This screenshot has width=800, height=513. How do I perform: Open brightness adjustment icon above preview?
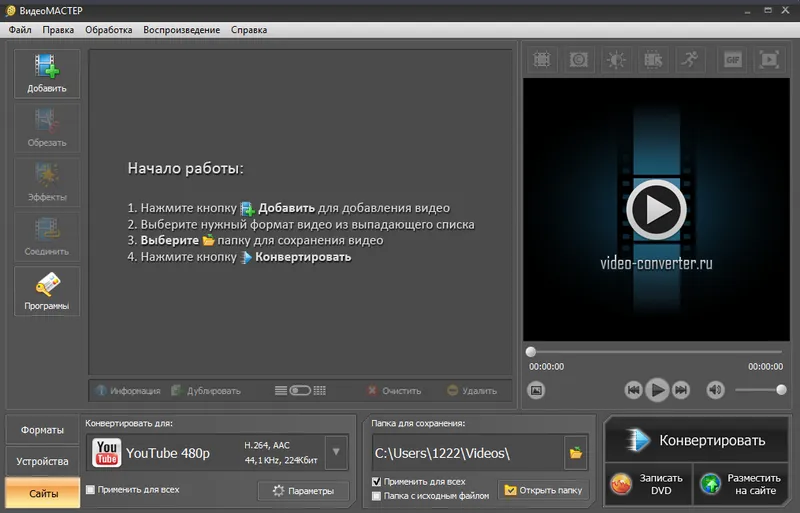pyautogui.click(x=616, y=60)
